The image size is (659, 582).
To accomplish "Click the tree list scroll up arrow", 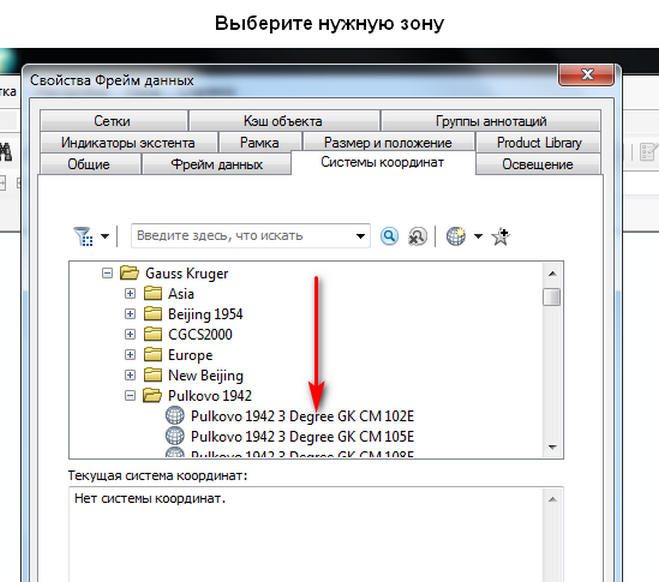I will pyautogui.click(x=552, y=274).
